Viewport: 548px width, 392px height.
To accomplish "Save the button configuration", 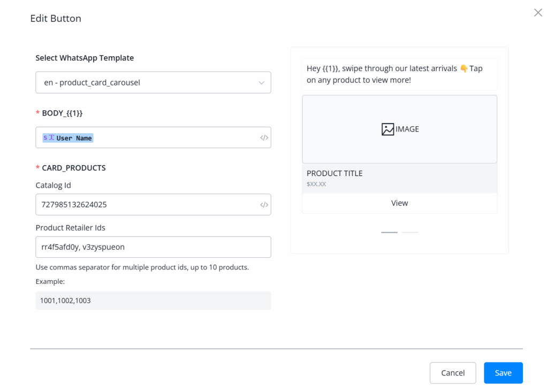I will 503,373.
